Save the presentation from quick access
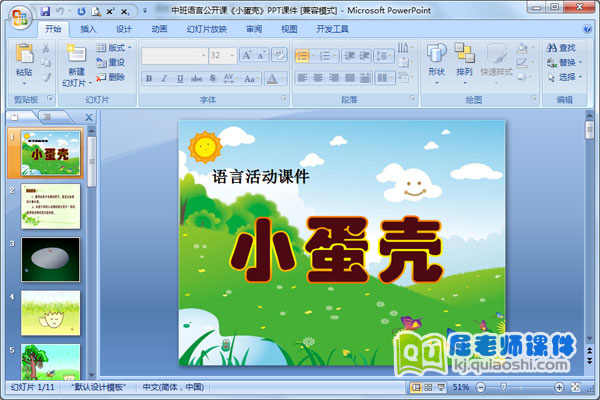600x400 pixels. (x=46, y=12)
